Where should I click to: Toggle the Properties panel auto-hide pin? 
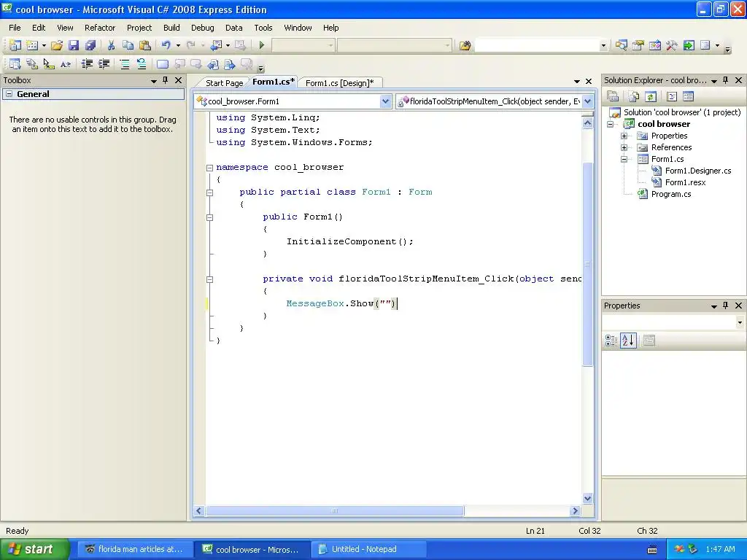726,306
